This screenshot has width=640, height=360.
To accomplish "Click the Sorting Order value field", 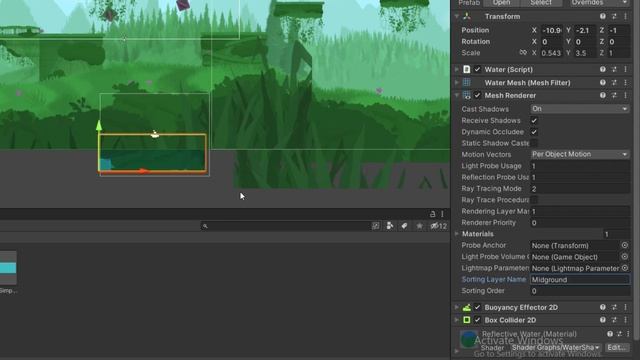I will pos(580,291).
